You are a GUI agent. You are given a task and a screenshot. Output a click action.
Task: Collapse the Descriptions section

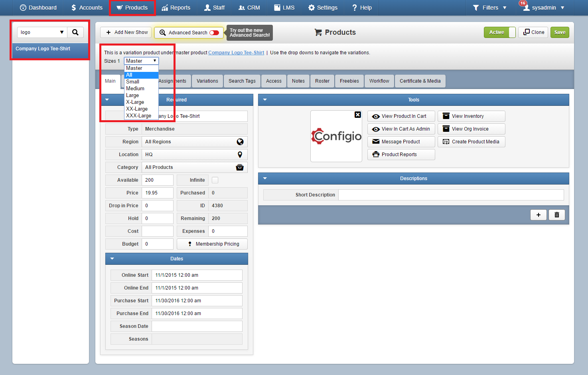(265, 179)
